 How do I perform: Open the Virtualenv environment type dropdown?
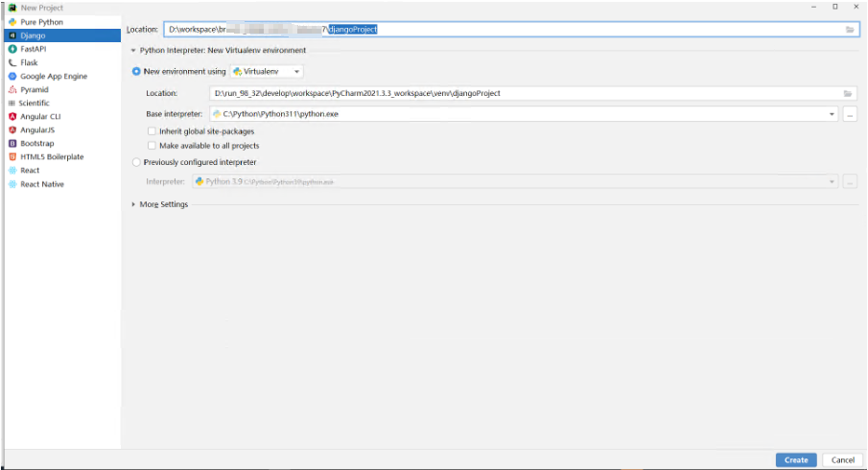[x=267, y=71]
